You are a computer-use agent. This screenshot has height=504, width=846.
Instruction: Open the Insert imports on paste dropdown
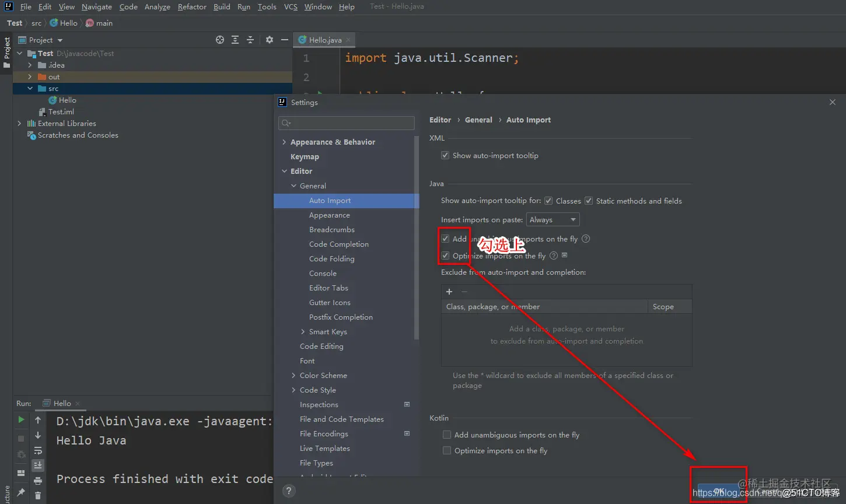click(x=553, y=219)
